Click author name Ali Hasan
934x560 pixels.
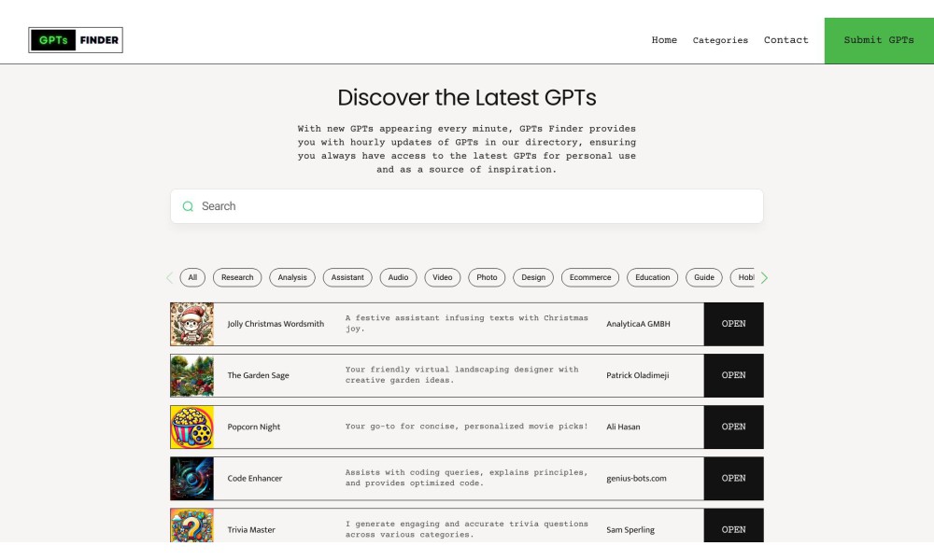tap(623, 427)
